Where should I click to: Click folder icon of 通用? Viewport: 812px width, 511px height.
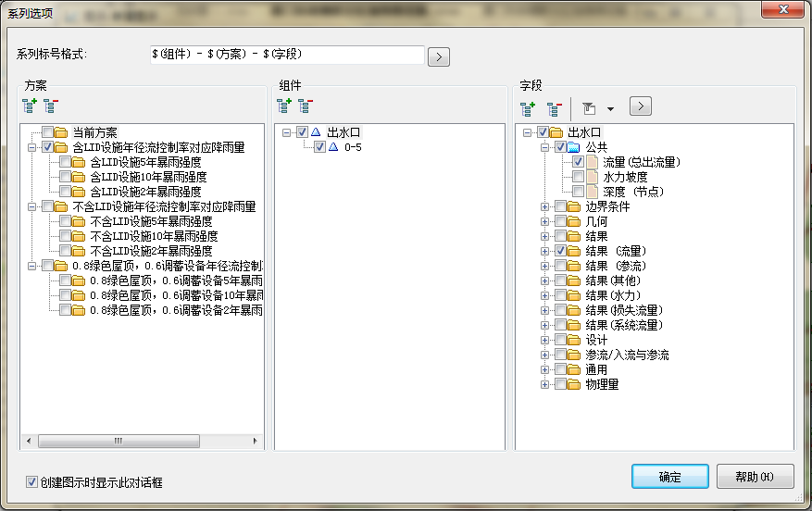pos(573,369)
